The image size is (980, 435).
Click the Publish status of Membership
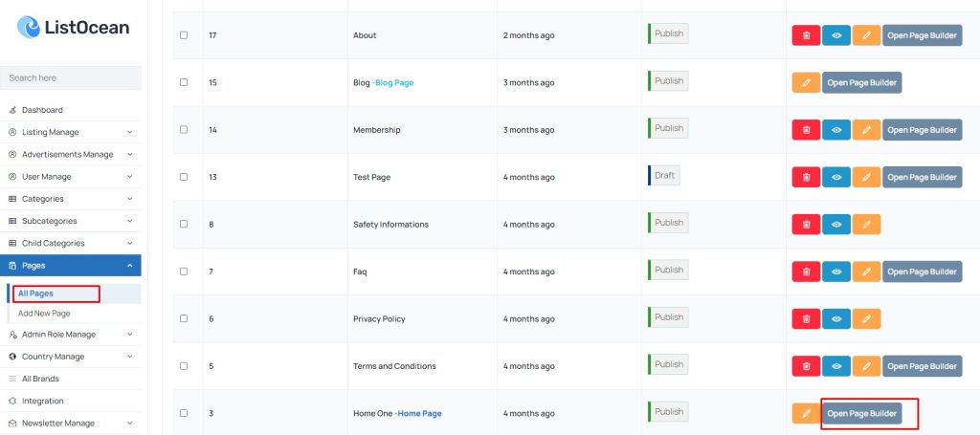[668, 128]
